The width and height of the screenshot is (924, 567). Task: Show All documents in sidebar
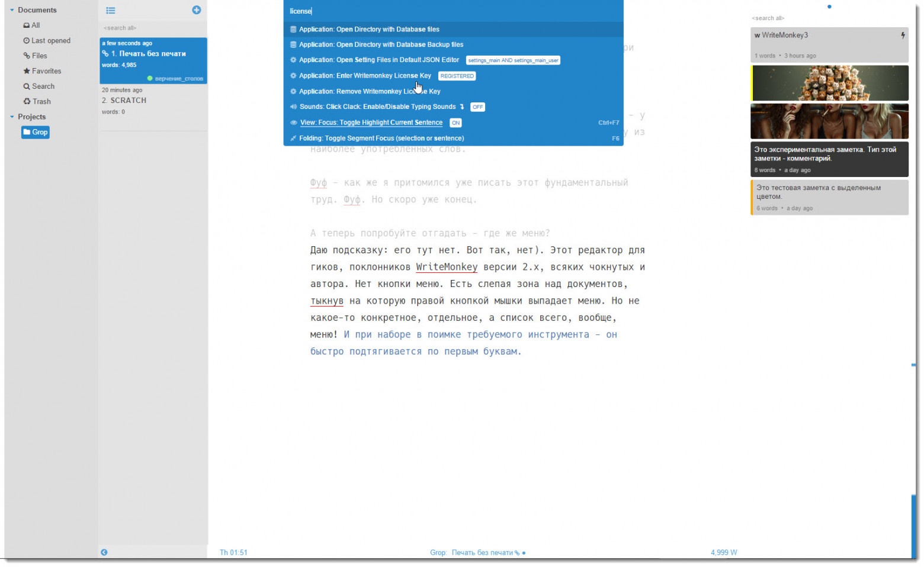tap(31, 25)
